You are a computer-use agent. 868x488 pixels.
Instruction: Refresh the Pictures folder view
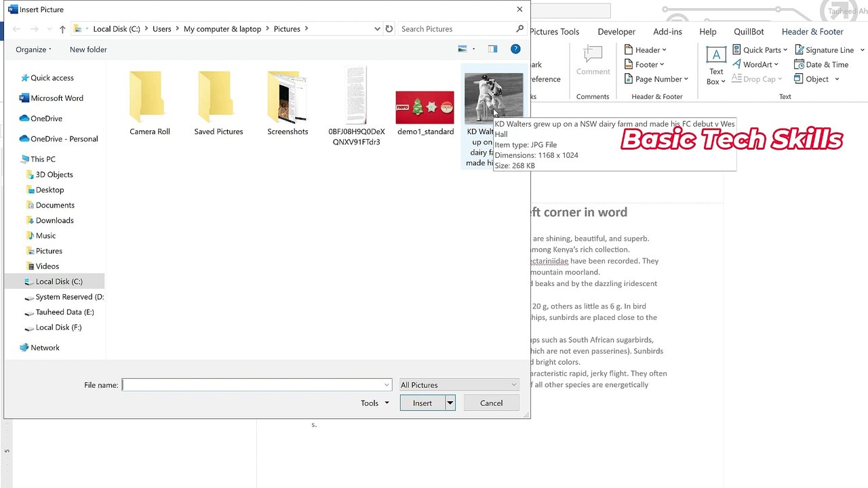pyautogui.click(x=389, y=29)
